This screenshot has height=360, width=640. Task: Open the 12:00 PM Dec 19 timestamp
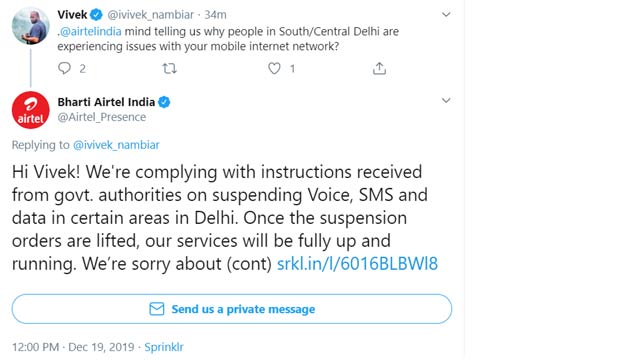pos(73,347)
